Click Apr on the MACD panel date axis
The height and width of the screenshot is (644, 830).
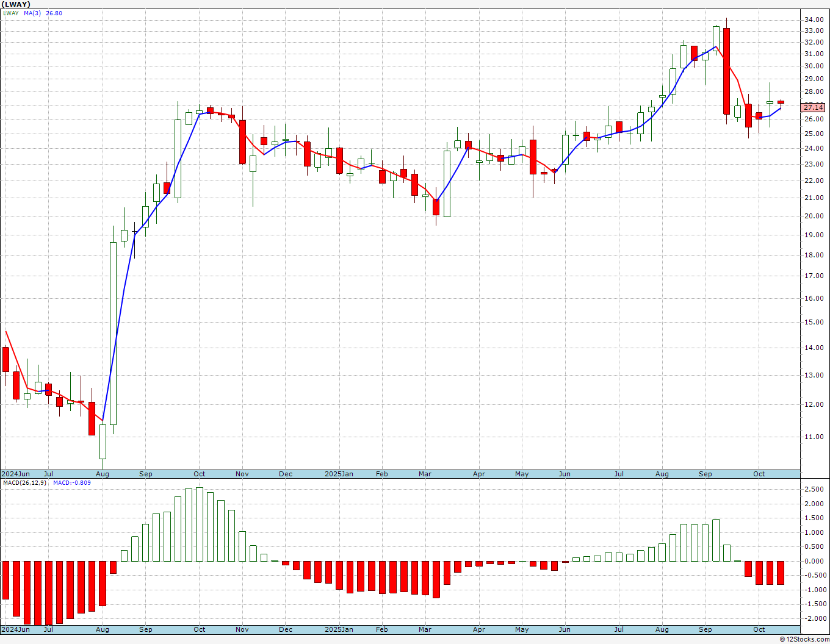point(479,629)
